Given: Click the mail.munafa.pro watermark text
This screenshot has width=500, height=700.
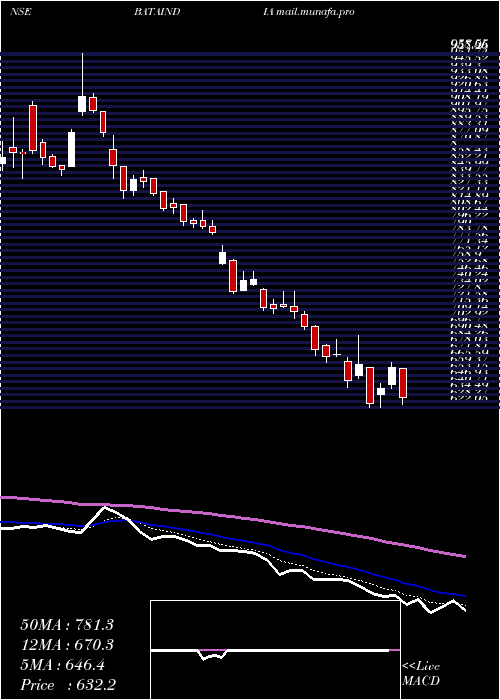Looking at the screenshot, I should point(315,12).
